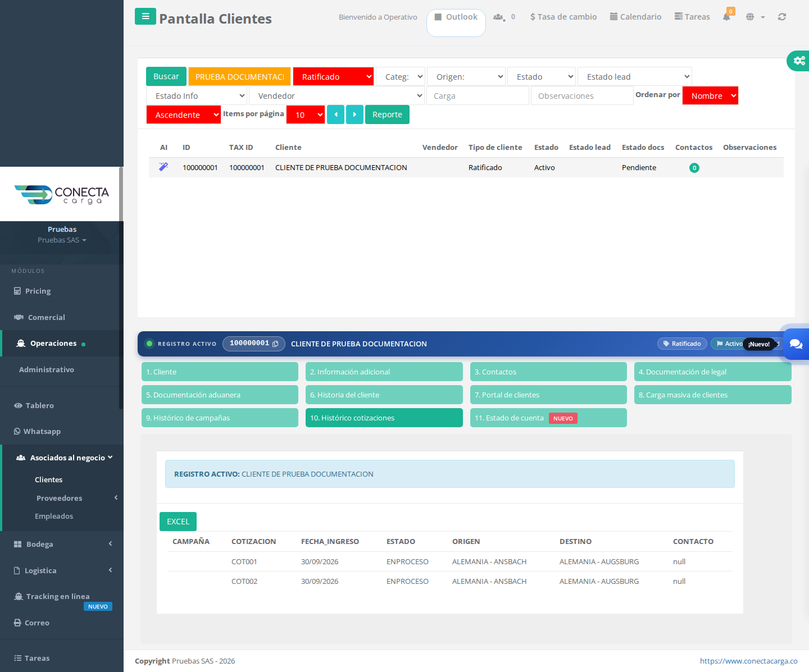Image resolution: width=809 pixels, height=672 pixels.
Task: Click the refresh icon in header
Action: click(x=782, y=17)
